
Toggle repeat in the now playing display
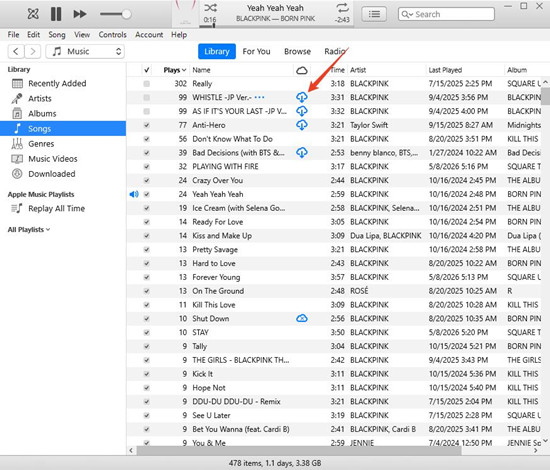[x=342, y=8]
